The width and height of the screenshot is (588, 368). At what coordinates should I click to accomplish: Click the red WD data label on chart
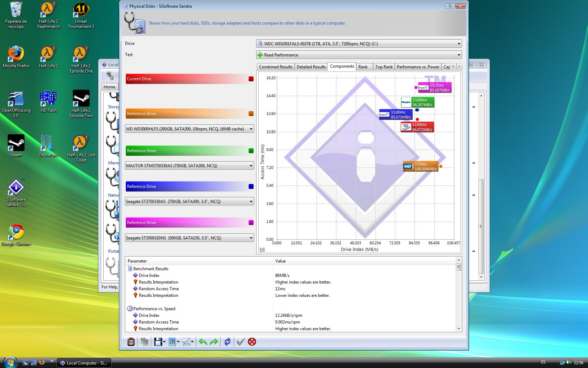pyautogui.click(x=418, y=127)
